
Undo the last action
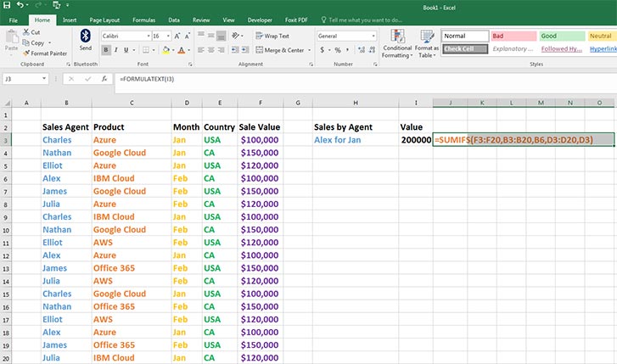coord(20,5)
